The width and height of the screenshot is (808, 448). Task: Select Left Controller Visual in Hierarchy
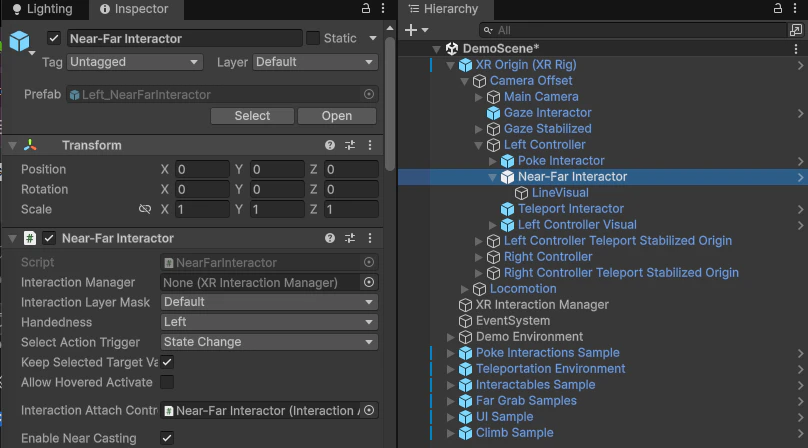[x=577, y=225]
